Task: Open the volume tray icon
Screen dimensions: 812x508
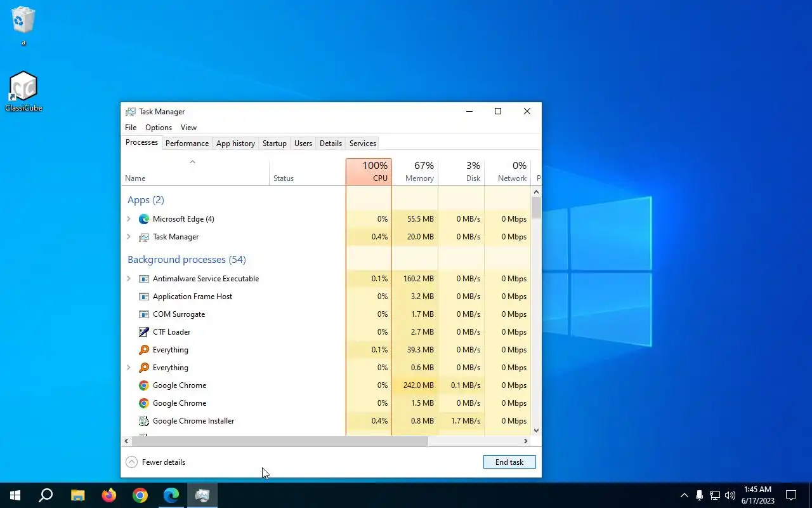Action: point(730,495)
